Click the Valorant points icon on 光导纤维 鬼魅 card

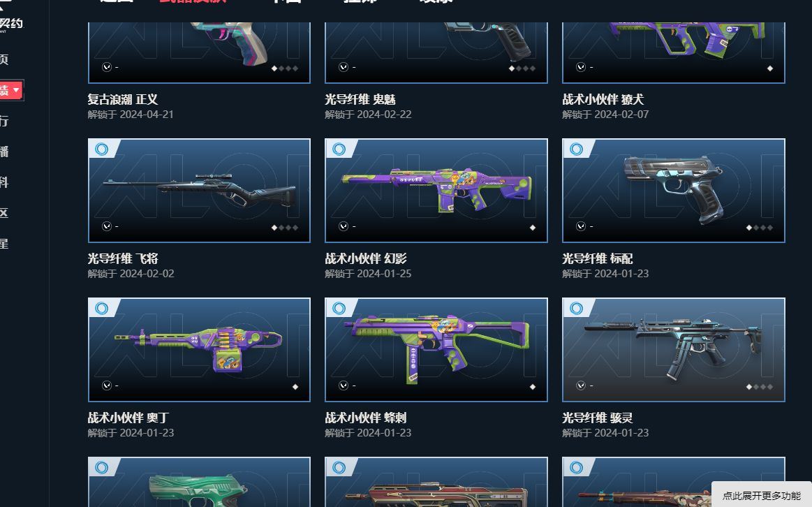(x=344, y=67)
